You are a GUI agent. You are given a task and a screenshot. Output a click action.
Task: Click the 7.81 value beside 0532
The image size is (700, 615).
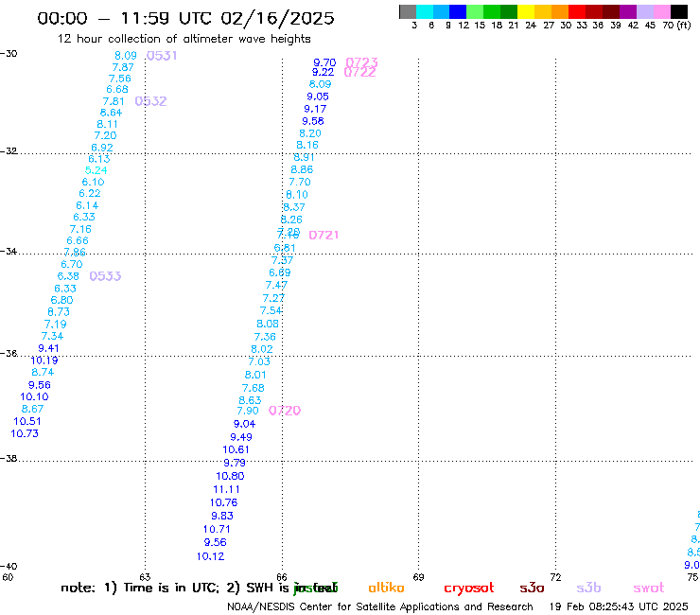114,101
